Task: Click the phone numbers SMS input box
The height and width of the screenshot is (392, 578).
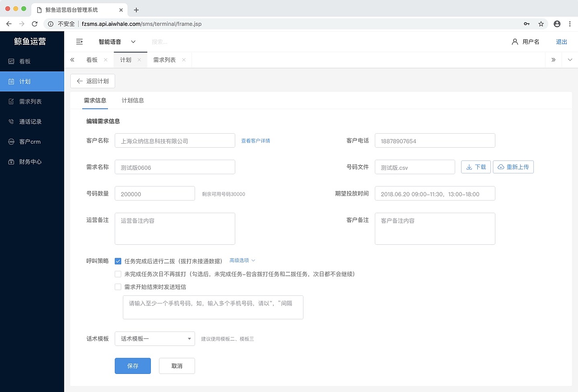Action: pos(213,307)
